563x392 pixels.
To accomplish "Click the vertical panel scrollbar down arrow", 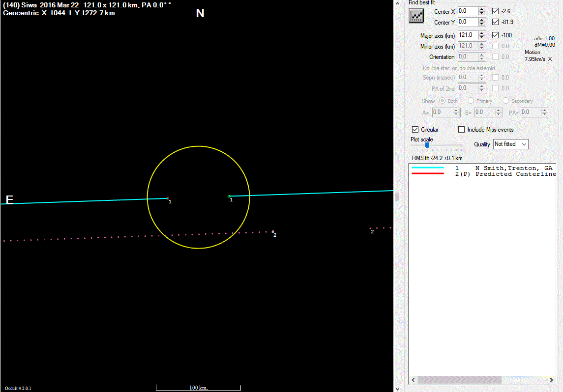I will (397, 388).
